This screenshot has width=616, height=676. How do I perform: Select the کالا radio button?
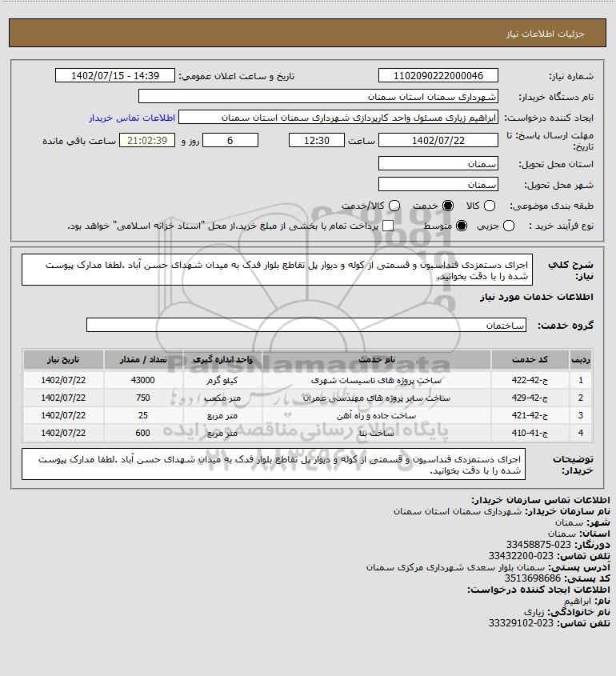coord(490,206)
